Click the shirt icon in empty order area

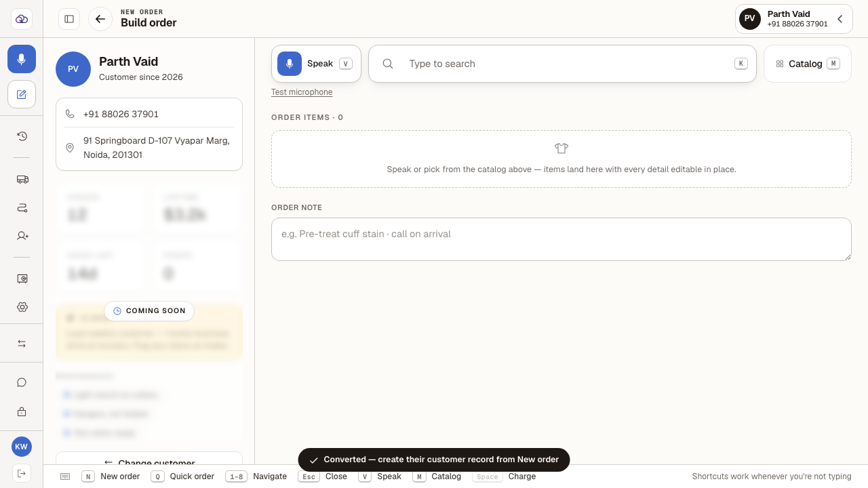click(561, 148)
